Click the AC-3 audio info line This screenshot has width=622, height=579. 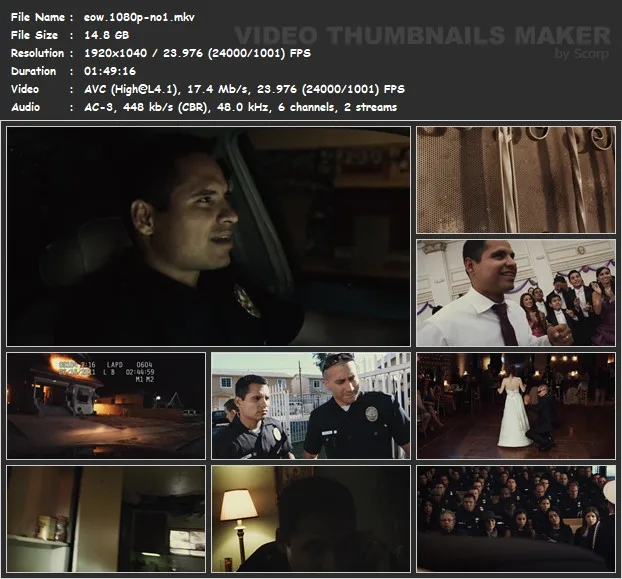point(240,107)
